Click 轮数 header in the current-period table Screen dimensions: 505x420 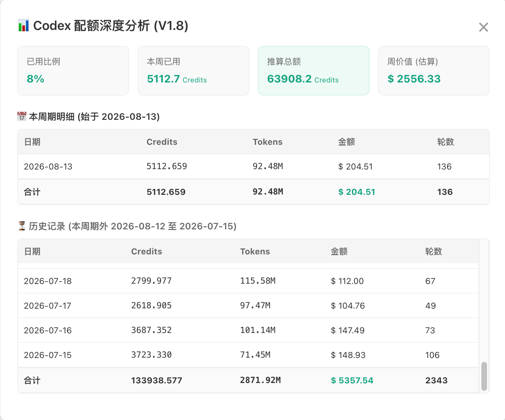click(x=446, y=142)
